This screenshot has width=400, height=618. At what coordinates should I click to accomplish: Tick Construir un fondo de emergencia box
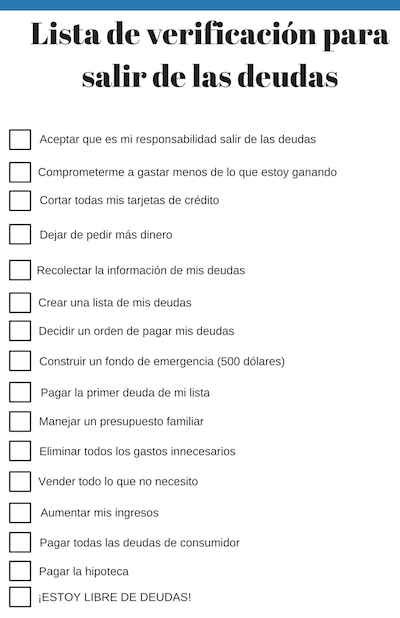(20, 361)
